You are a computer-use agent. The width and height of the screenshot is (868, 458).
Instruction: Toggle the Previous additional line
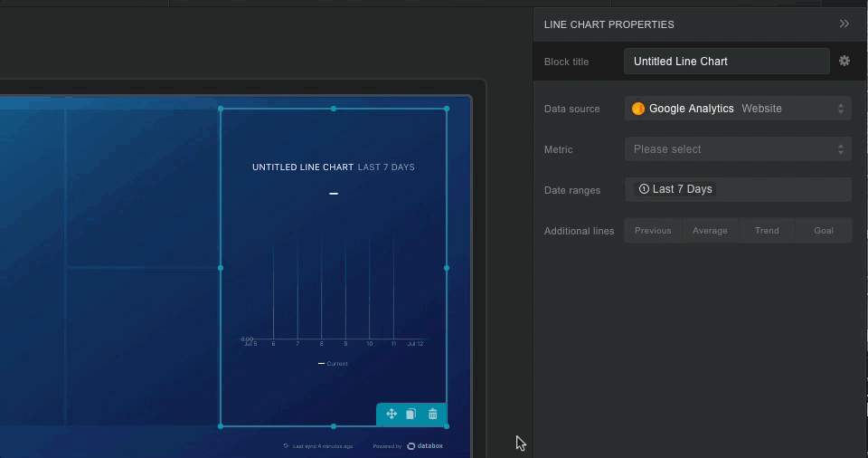click(x=653, y=231)
